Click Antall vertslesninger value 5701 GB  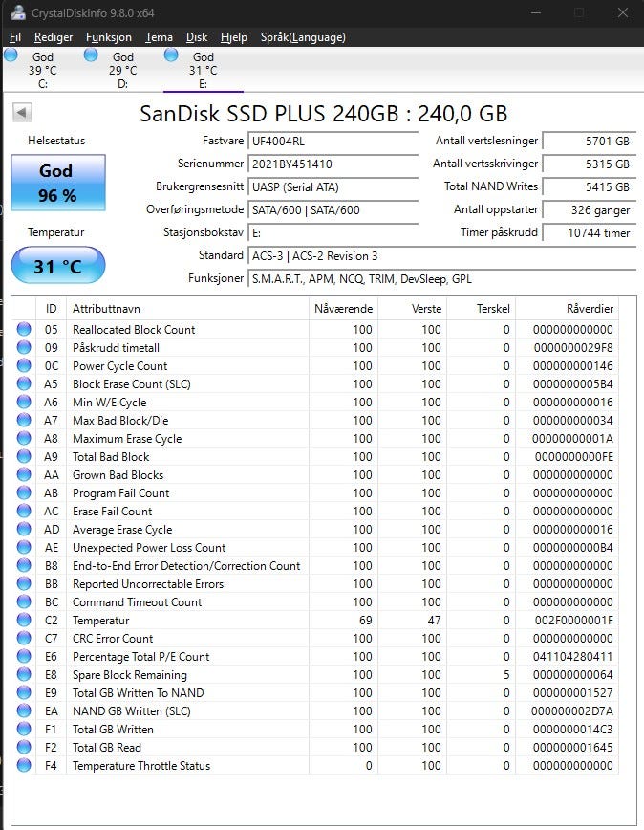click(x=590, y=141)
